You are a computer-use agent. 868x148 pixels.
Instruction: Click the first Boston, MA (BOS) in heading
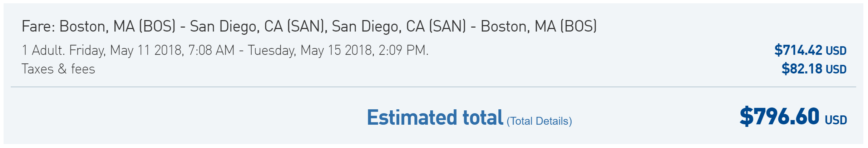click(x=118, y=27)
